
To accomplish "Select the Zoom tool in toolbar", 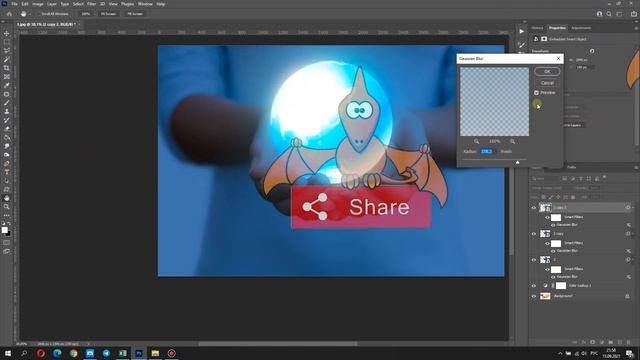I will click(7, 207).
